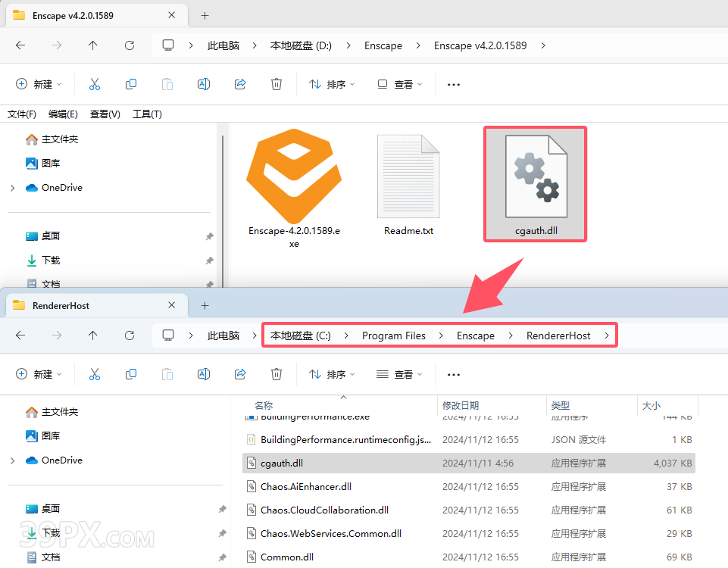Viewport: 728px width, 568px height.
Task: Click the Rename icon in top window toolbar
Action: [204, 84]
